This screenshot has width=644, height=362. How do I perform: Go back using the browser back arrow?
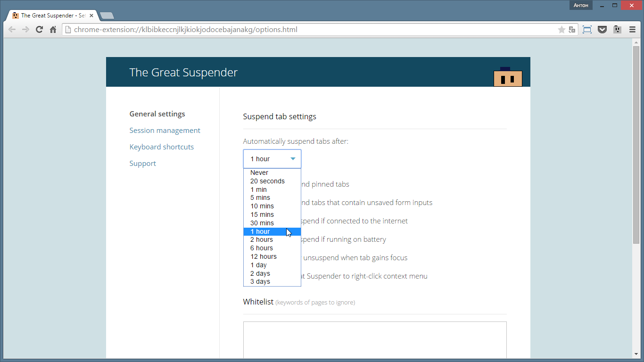coord(12,29)
